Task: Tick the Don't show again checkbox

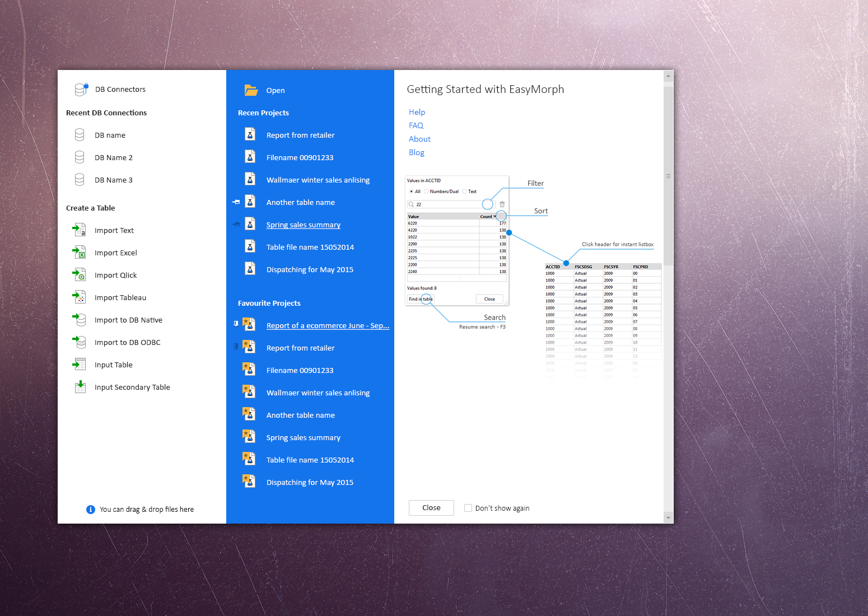Action: click(468, 508)
